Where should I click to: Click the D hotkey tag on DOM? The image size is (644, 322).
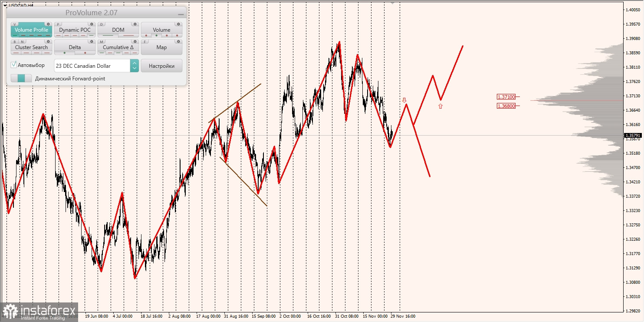pos(102,24)
